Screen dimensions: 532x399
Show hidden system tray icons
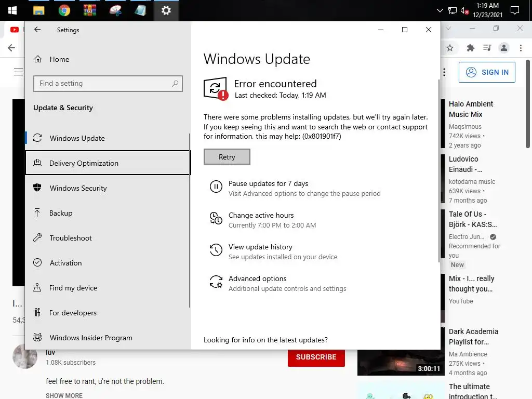(440, 10)
